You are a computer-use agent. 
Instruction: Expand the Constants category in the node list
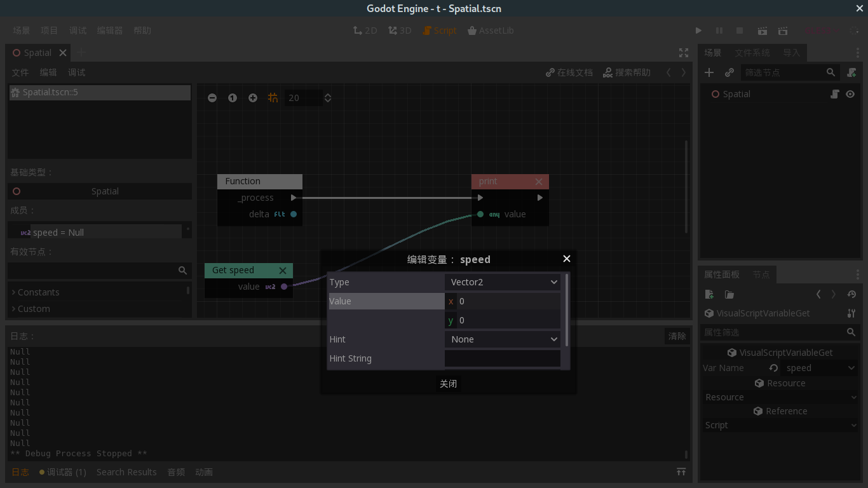(36, 292)
